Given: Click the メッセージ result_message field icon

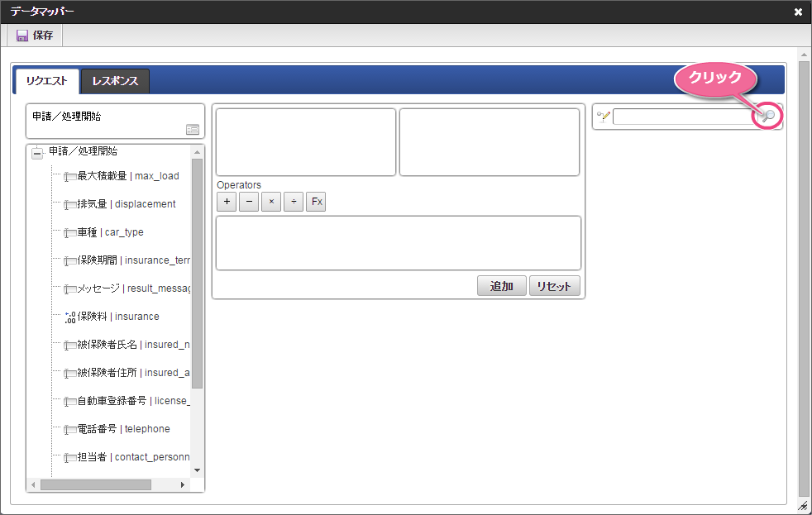Looking at the screenshot, I should pyautogui.click(x=70, y=288).
